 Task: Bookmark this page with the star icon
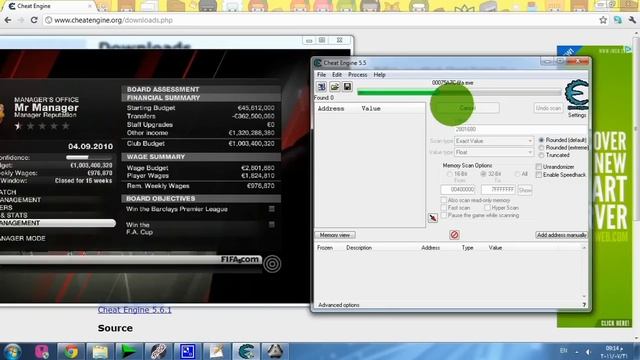pos(603,20)
